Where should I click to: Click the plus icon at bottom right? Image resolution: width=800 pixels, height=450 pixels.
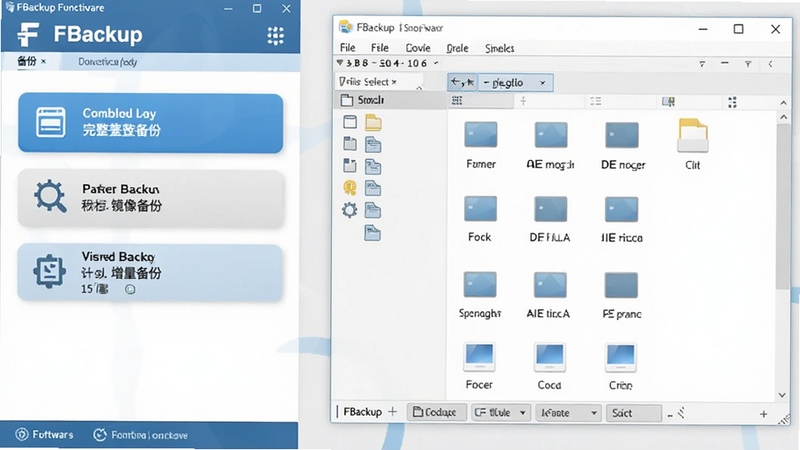tap(763, 414)
